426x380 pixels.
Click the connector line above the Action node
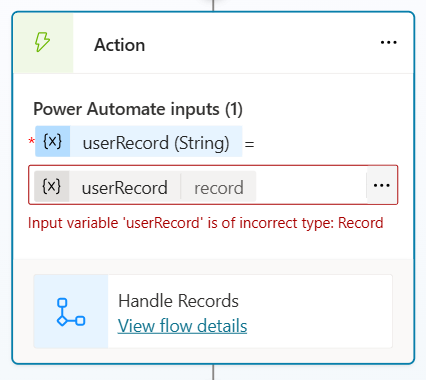[213, 5]
